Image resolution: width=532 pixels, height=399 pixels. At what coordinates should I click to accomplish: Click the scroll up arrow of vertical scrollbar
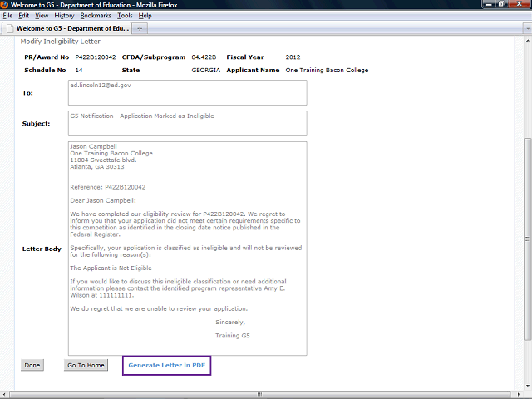(x=527, y=41)
